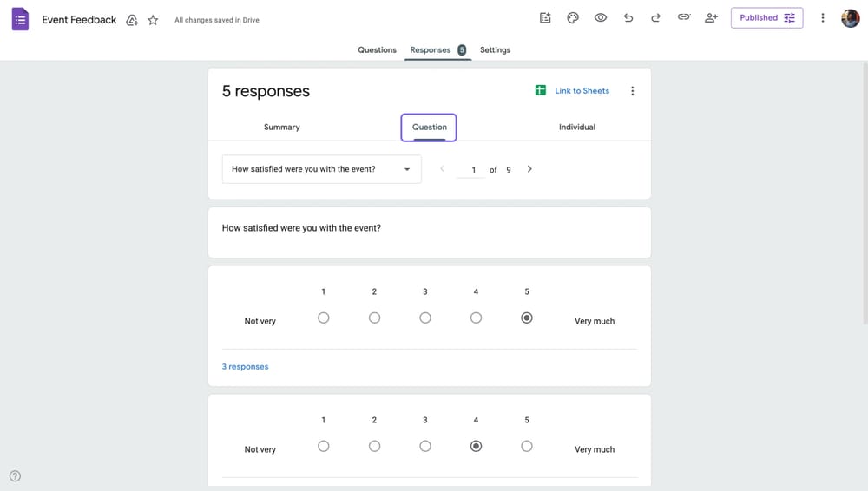Open the Google Forms home icon
Viewport: 868px width, 491px height.
(20, 19)
